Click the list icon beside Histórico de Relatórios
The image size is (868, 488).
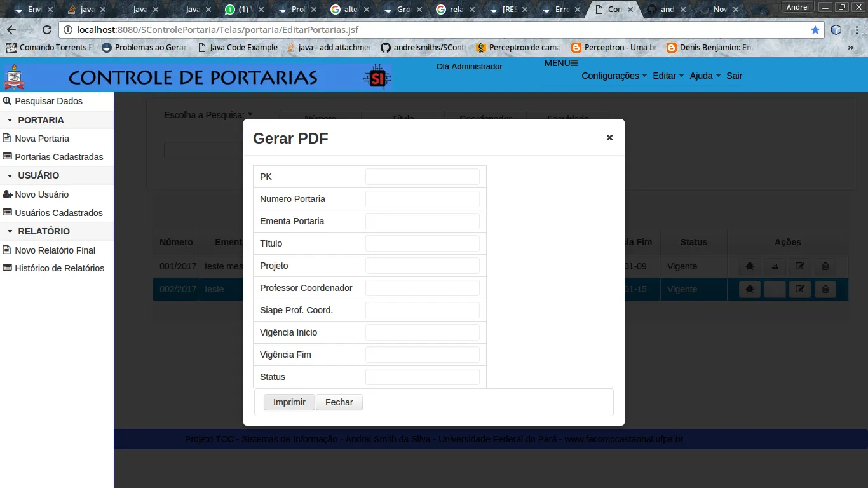pos(7,268)
